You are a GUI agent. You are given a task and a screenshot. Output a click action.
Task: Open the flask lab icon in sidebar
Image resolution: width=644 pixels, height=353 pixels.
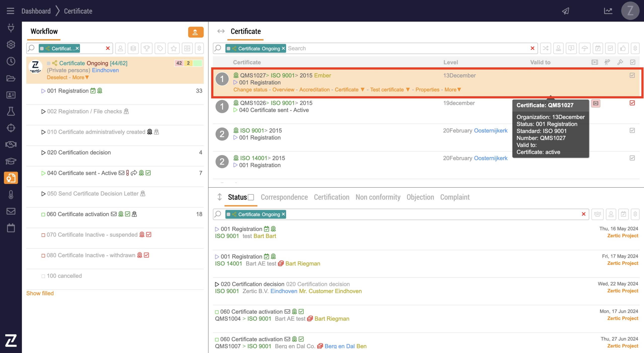point(11,111)
